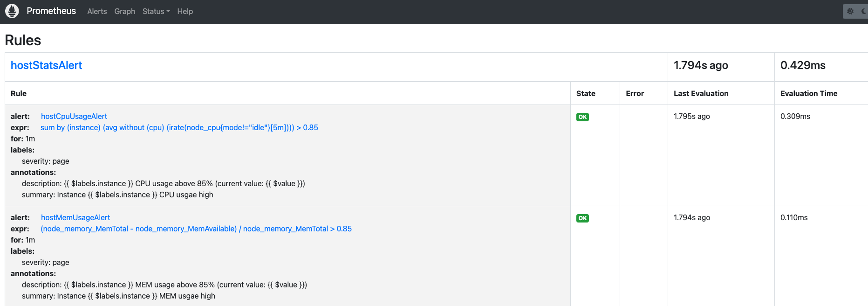Click the Rule column header
This screenshot has height=306, width=868.
[19, 93]
